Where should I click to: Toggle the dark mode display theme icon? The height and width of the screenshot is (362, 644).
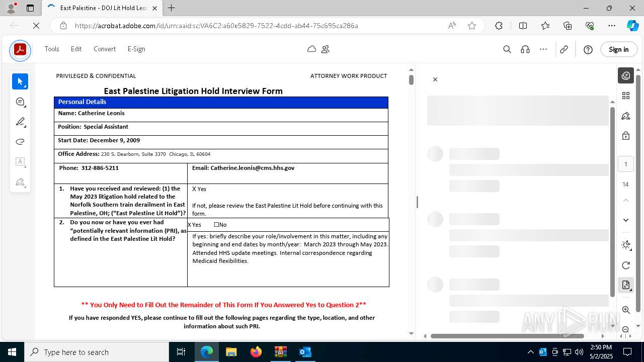point(626,245)
